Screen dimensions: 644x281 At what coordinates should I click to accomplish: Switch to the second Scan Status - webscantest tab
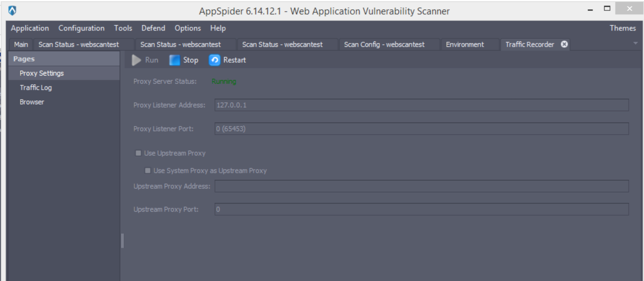pyautogui.click(x=185, y=45)
